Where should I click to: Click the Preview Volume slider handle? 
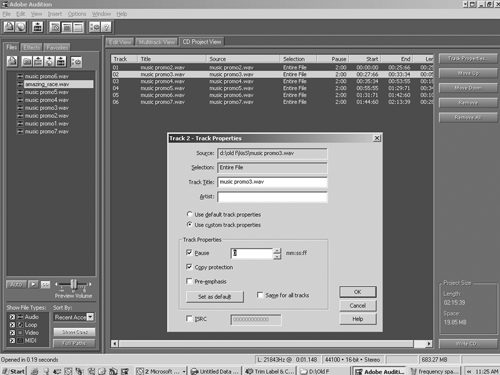click(x=74, y=285)
